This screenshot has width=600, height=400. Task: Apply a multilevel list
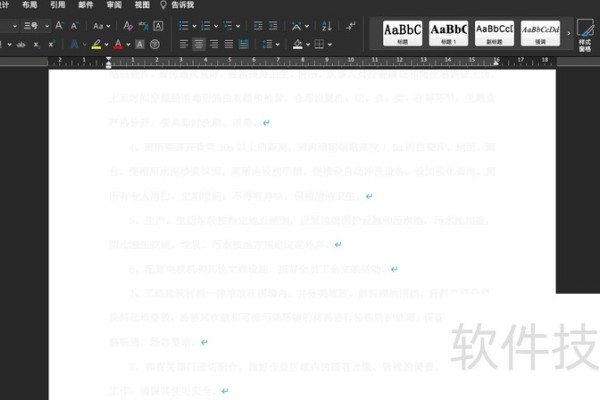point(228,26)
